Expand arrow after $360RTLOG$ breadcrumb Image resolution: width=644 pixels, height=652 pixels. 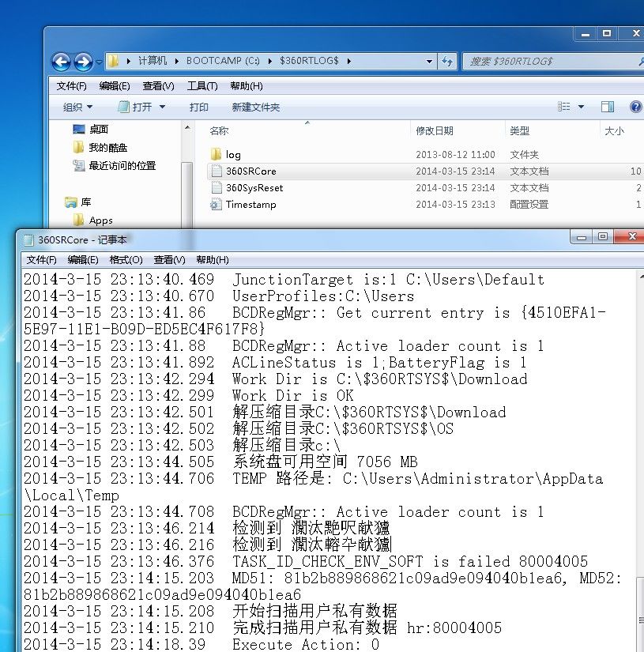point(348,61)
